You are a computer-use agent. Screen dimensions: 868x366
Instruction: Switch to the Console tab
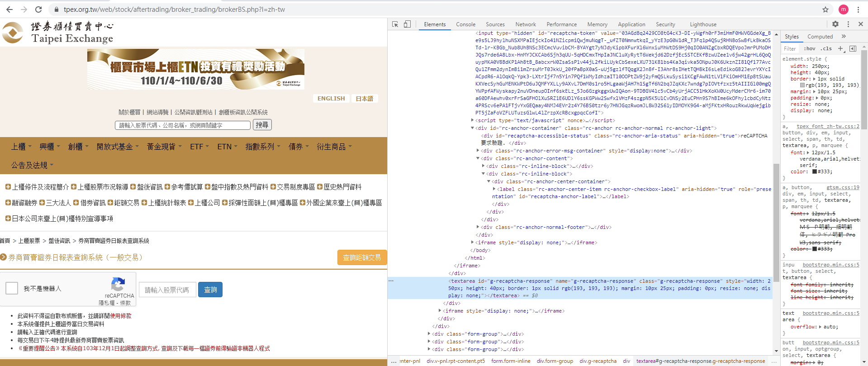[x=465, y=24]
